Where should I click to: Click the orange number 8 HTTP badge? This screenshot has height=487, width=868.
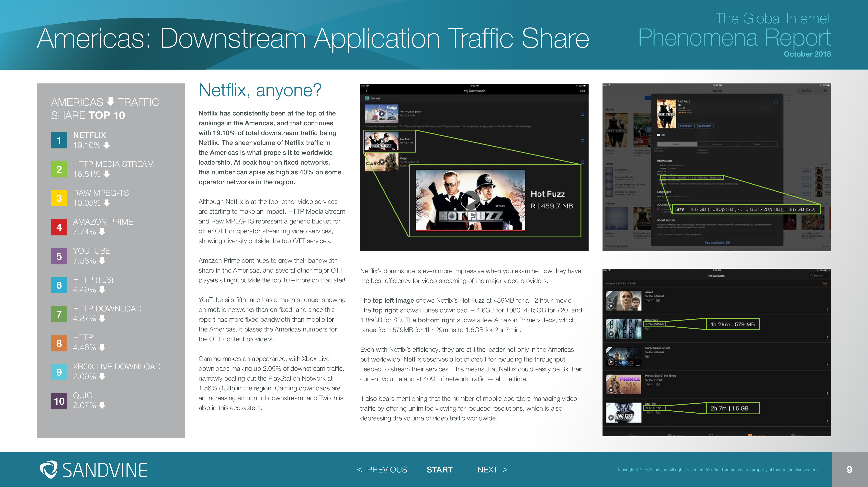click(59, 343)
